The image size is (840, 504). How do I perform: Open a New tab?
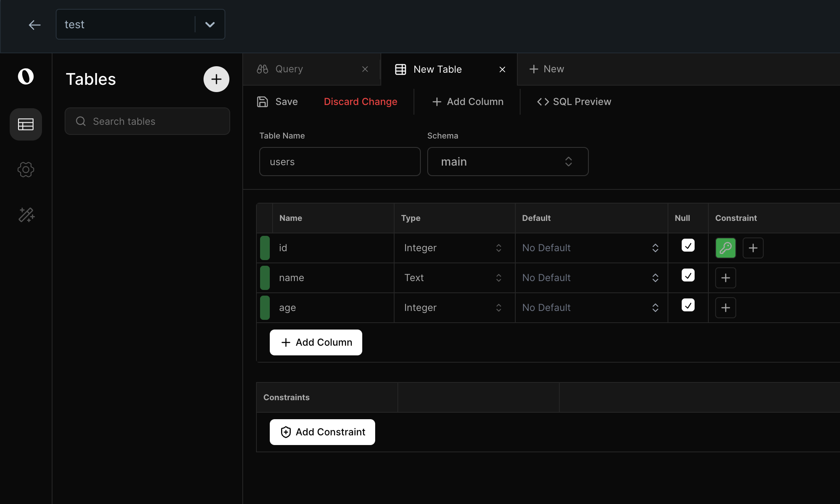(x=546, y=69)
